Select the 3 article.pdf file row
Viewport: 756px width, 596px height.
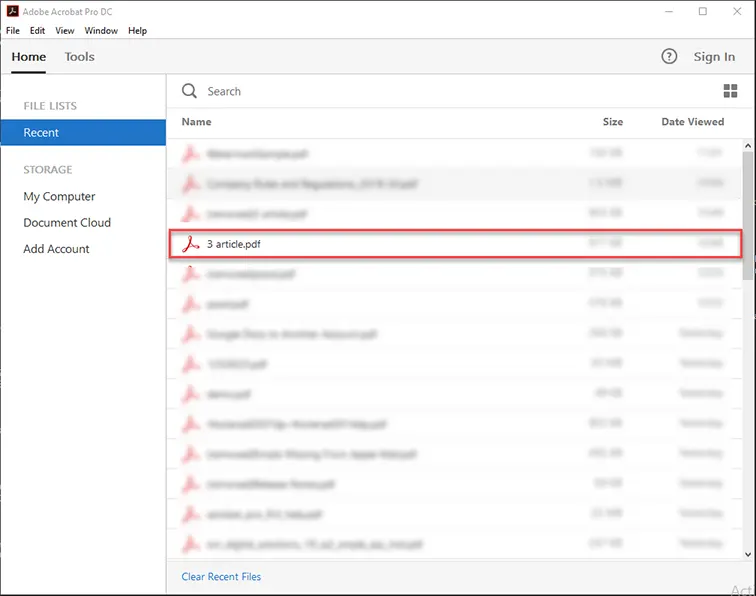pos(455,244)
